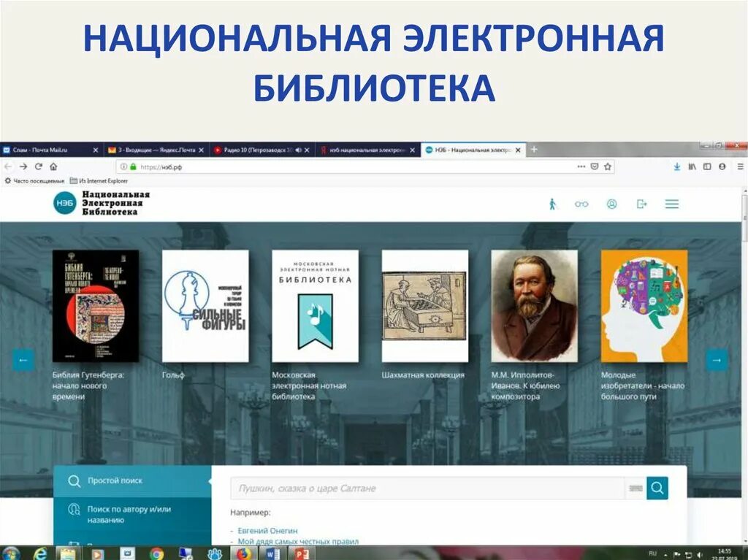Click the browser forward arrow
The image size is (748, 560).
[23, 166]
